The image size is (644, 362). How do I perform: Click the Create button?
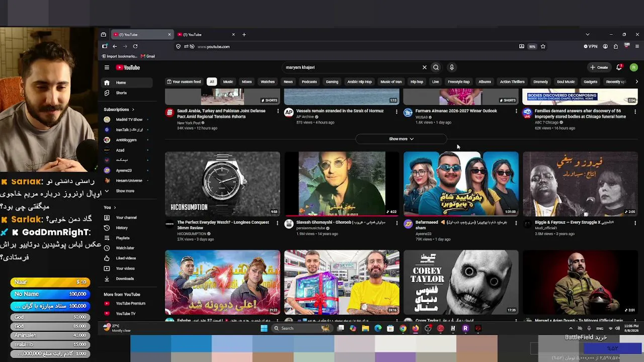point(599,67)
